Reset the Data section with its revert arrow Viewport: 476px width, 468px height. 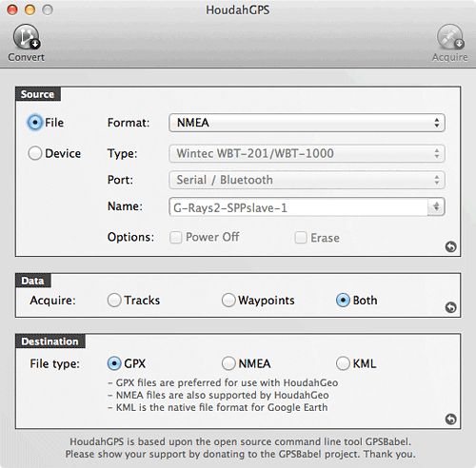coord(450,307)
